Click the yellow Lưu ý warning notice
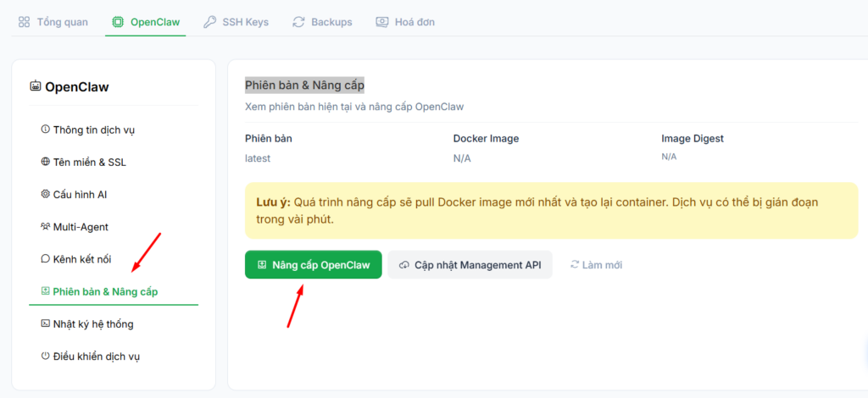Image resolution: width=868 pixels, height=398 pixels. click(x=551, y=211)
